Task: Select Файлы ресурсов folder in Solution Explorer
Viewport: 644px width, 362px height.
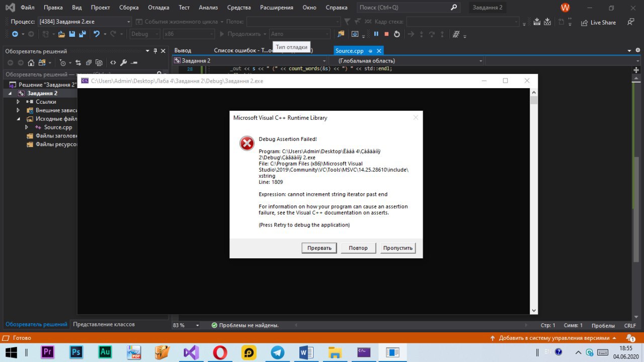Action: (52, 144)
